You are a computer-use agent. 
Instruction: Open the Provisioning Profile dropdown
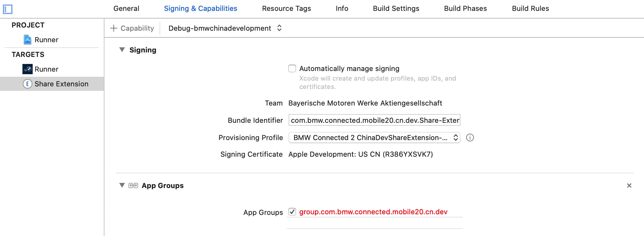pyautogui.click(x=374, y=138)
